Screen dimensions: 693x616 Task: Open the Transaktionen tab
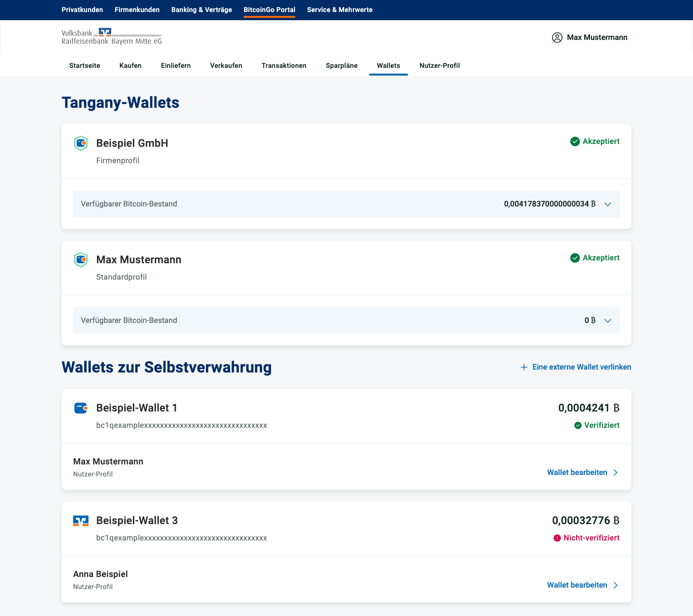(284, 65)
